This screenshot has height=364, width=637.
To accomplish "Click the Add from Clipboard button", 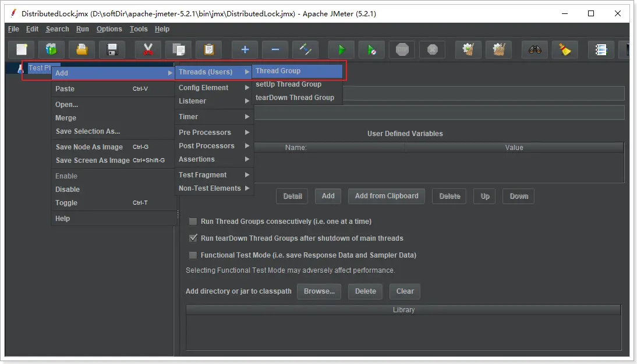I will coord(387,196).
